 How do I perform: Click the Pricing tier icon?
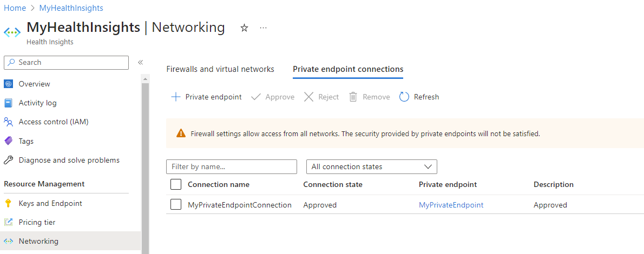coord(8,223)
